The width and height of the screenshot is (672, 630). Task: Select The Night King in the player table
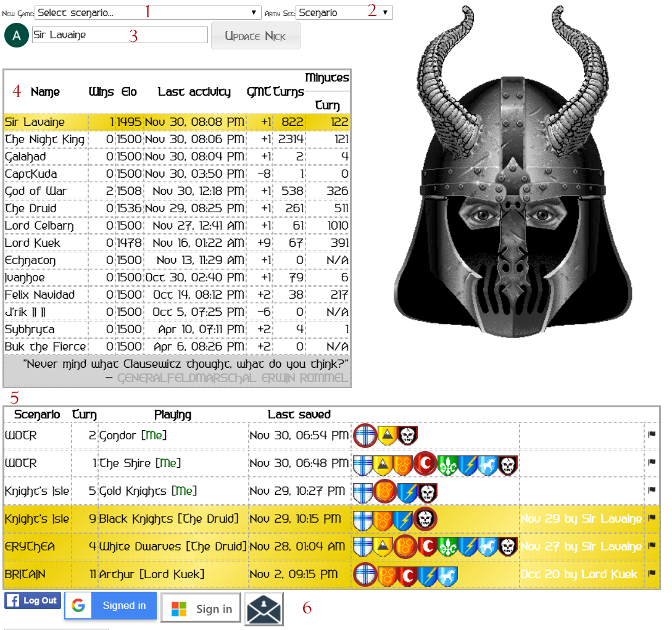[x=44, y=139]
